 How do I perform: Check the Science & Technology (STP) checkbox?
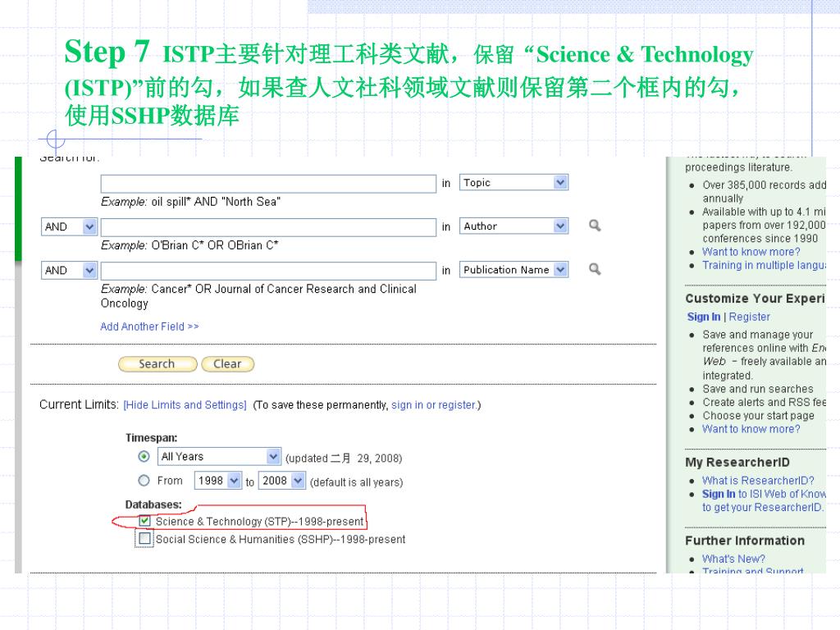pyautogui.click(x=144, y=520)
